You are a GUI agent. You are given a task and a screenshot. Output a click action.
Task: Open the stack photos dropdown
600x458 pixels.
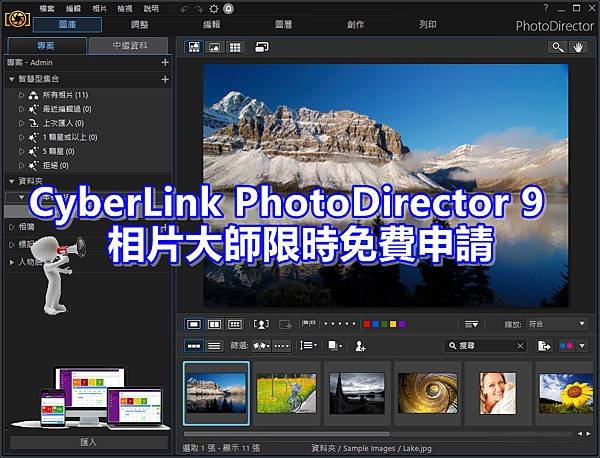(x=335, y=346)
